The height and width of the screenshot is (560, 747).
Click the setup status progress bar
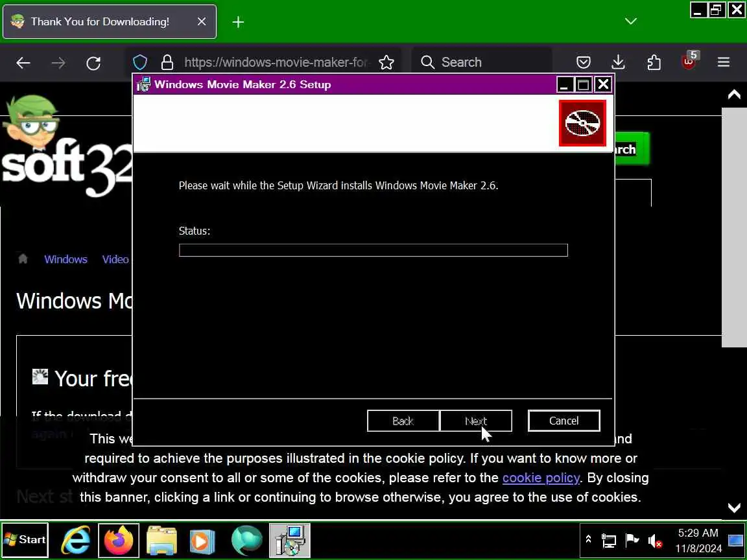pos(373,250)
